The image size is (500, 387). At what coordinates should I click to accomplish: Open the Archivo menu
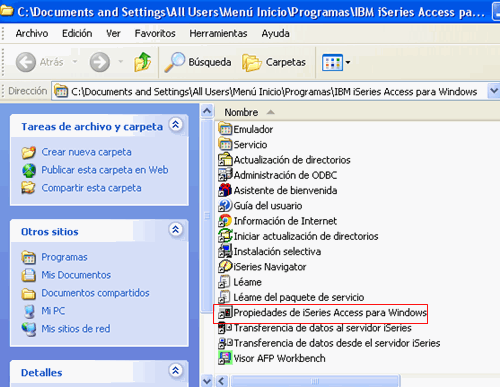(x=32, y=33)
